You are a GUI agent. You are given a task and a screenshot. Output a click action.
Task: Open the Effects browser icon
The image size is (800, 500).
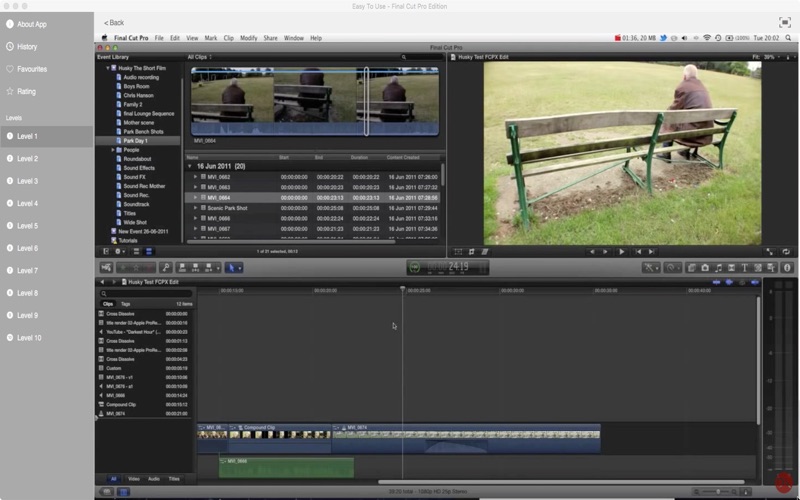[x=691, y=267]
